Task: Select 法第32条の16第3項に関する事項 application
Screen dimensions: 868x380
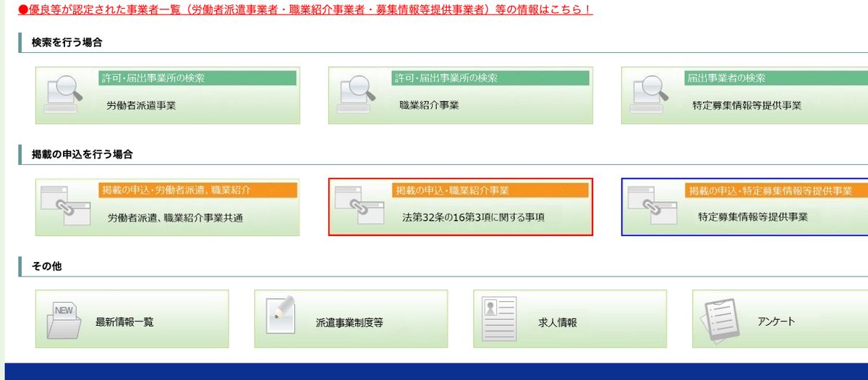Action: tap(461, 207)
